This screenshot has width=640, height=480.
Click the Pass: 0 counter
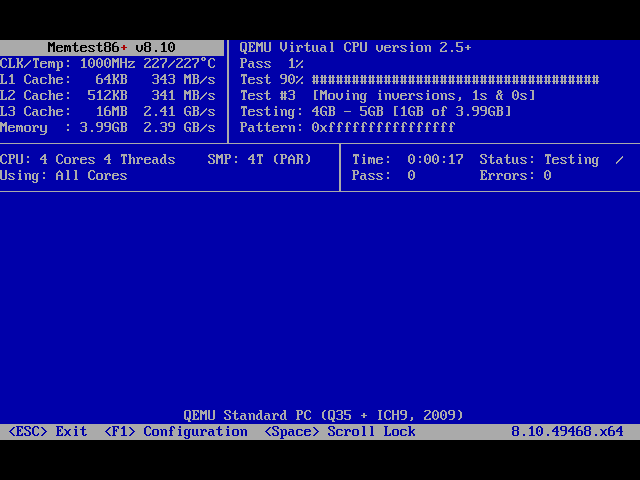[384, 176]
